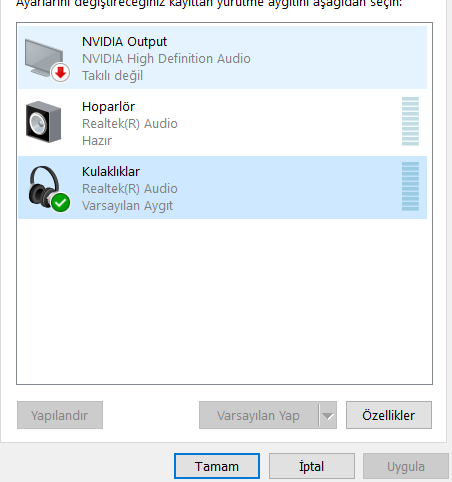Click empty area of the device list

(x=224, y=300)
